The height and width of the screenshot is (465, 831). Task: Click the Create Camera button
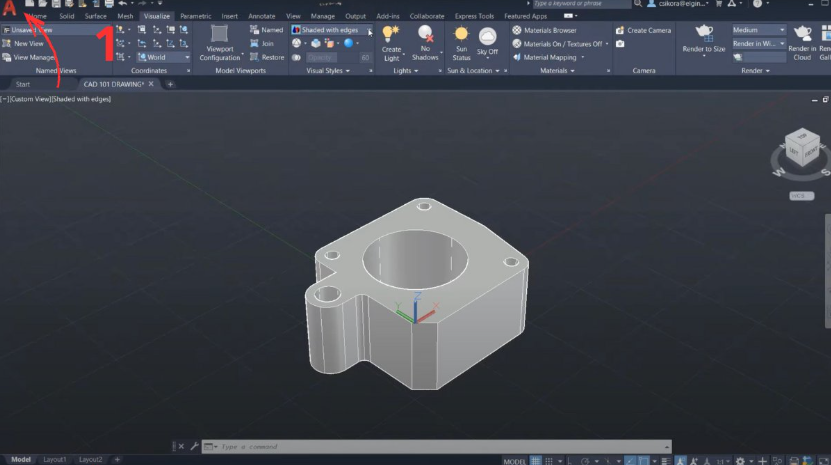[644, 31]
